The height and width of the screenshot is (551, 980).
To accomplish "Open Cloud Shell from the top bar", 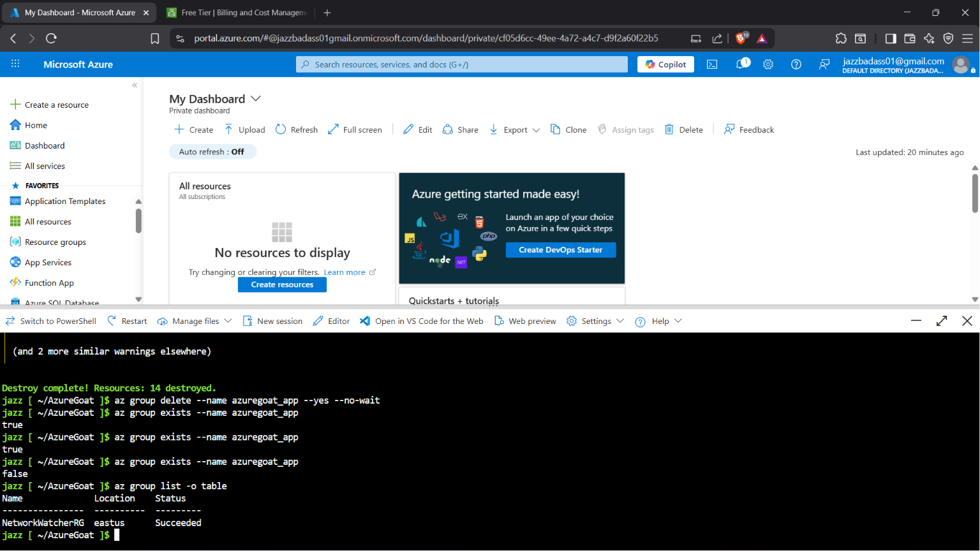I will click(712, 64).
